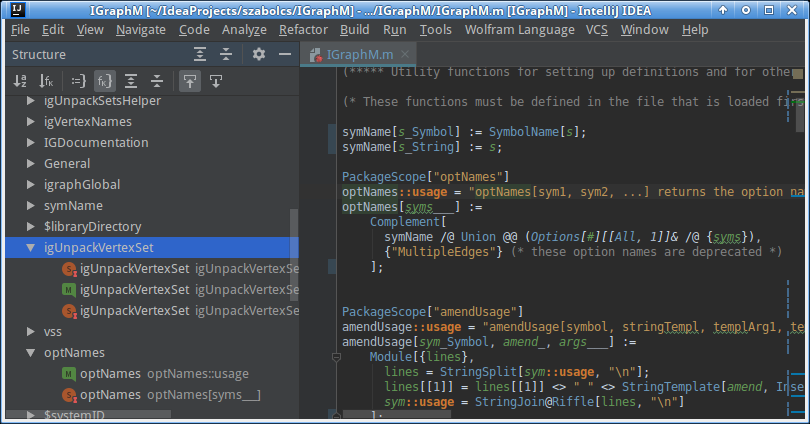Open the Refactor menu
Viewport: 810px width, 424px height.
pyautogui.click(x=303, y=30)
